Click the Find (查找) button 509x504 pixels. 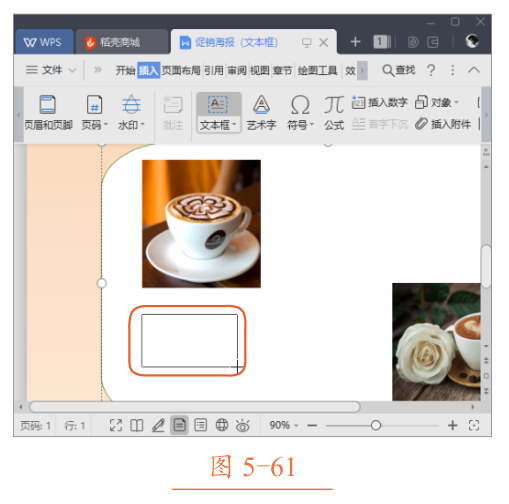click(x=399, y=70)
